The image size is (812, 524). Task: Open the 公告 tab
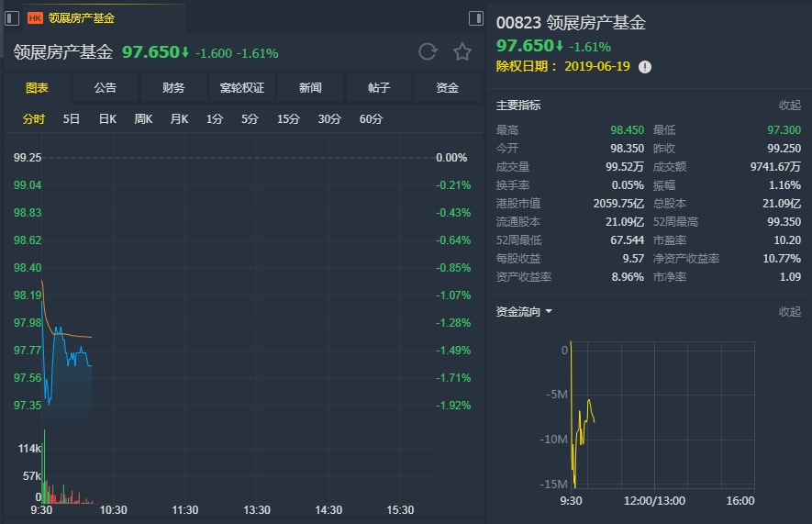(x=106, y=87)
